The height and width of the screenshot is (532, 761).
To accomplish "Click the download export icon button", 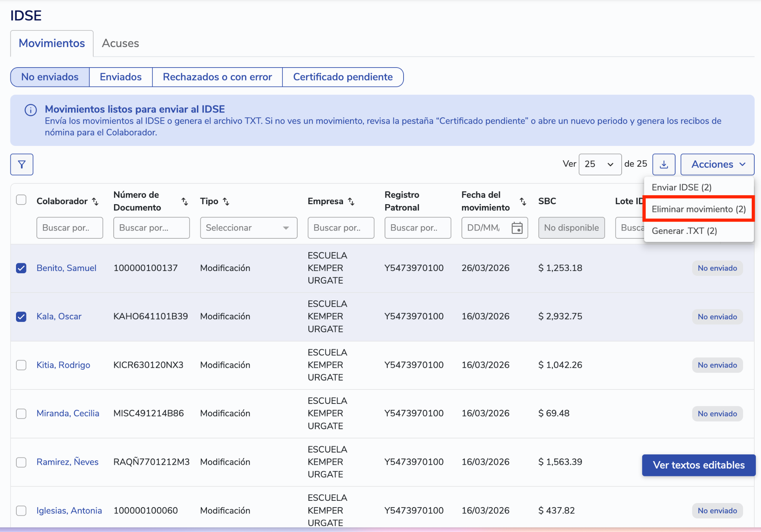I will 664,164.
